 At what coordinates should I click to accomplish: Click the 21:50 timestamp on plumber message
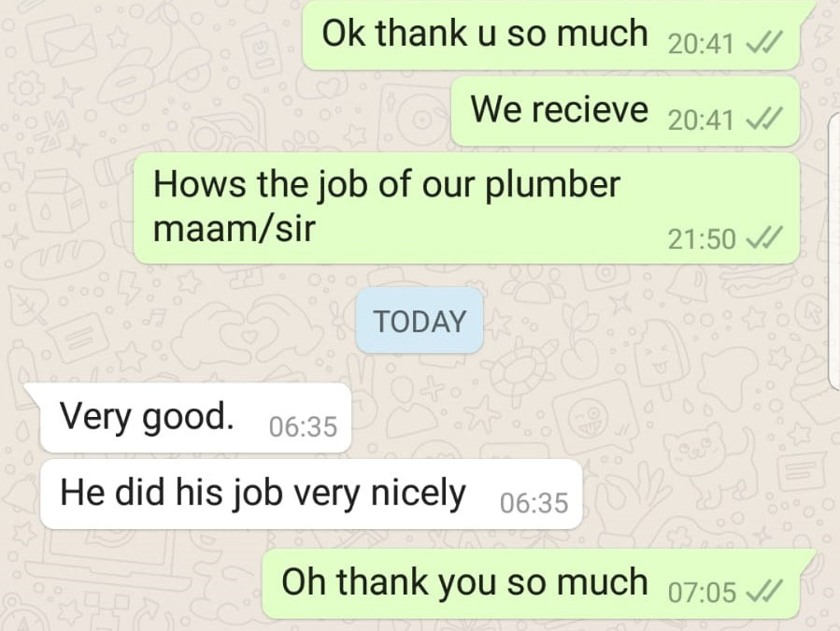click(x=702, y=238)
